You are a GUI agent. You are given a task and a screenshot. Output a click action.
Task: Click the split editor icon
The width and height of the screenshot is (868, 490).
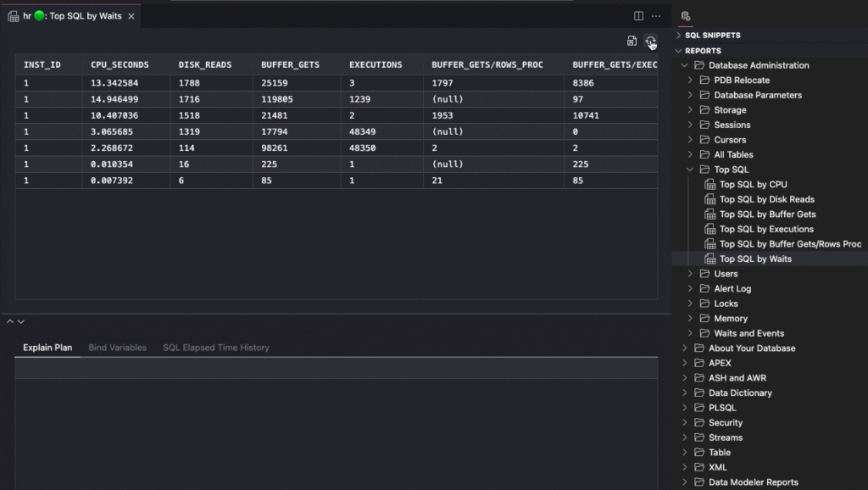638,16
